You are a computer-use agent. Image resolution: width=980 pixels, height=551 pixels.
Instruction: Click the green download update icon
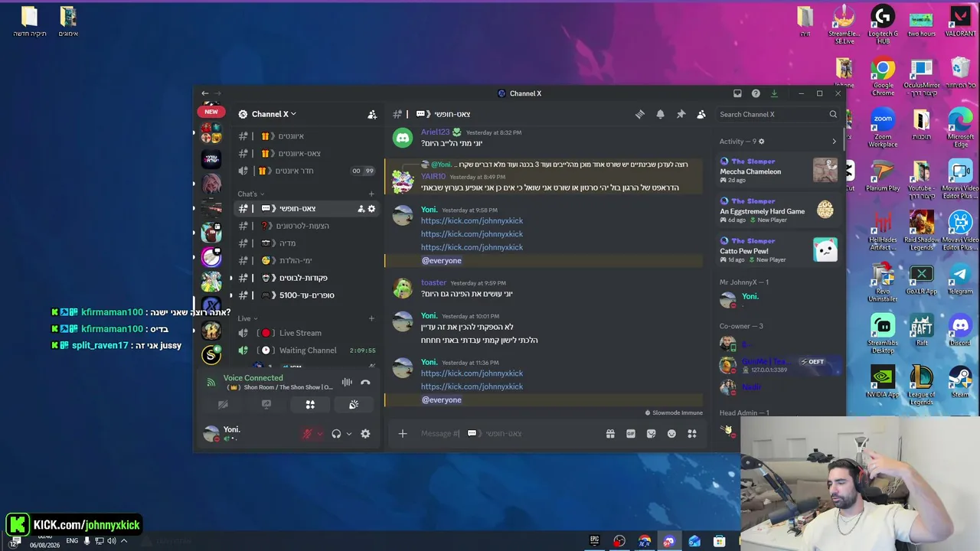coord(774,93)
